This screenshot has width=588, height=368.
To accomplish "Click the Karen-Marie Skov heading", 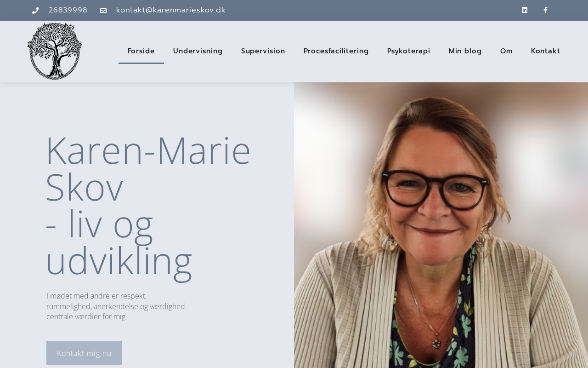I will coord(148,206).
